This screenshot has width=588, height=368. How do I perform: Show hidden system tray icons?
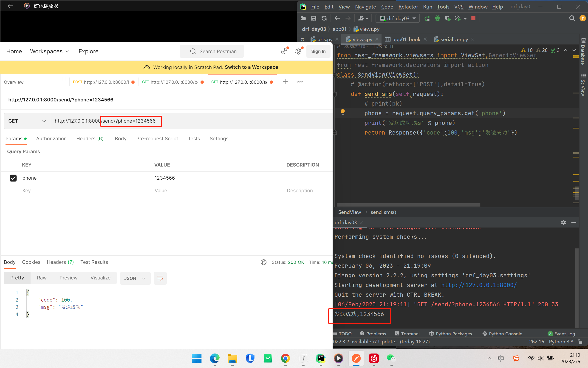pos(489,358)
